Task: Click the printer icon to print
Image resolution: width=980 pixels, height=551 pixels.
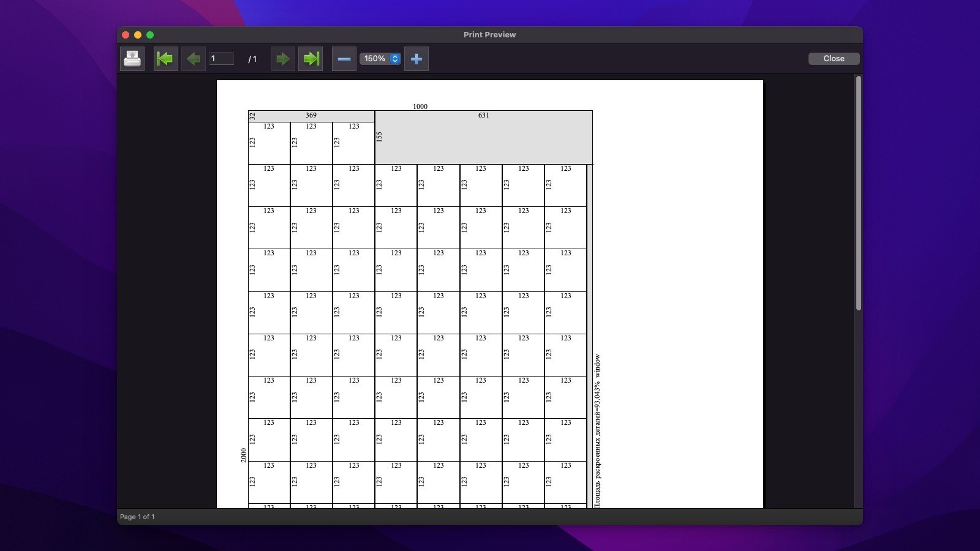Action: pyautogui.click(x=132, y=59)
